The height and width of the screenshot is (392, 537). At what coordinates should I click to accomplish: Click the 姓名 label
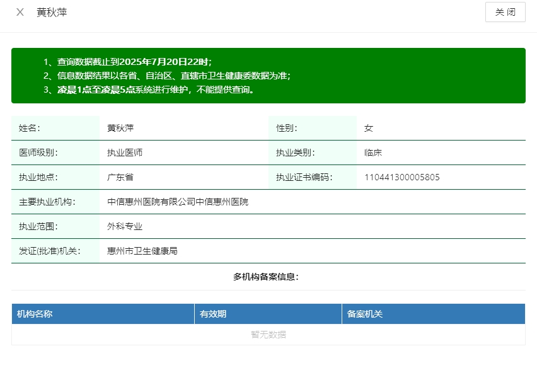pos(30,128)
